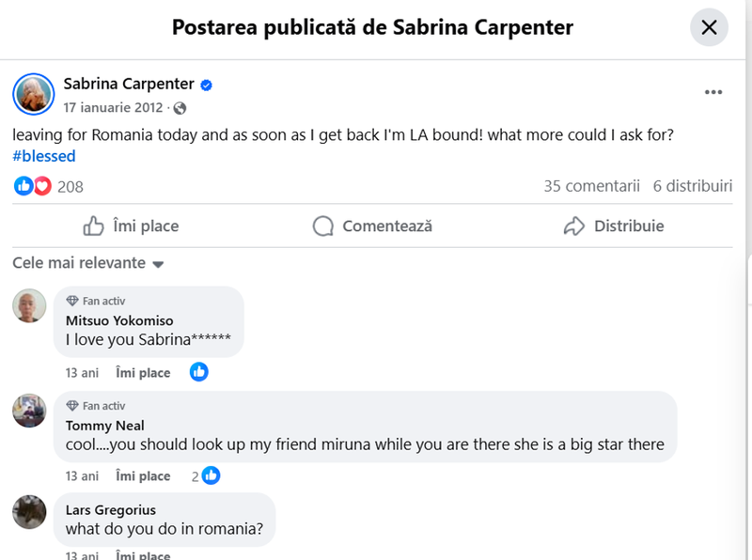Close the post dialog with X
Image resolution: width=752 pixels, height=560 pixels.
click(709, 27)
